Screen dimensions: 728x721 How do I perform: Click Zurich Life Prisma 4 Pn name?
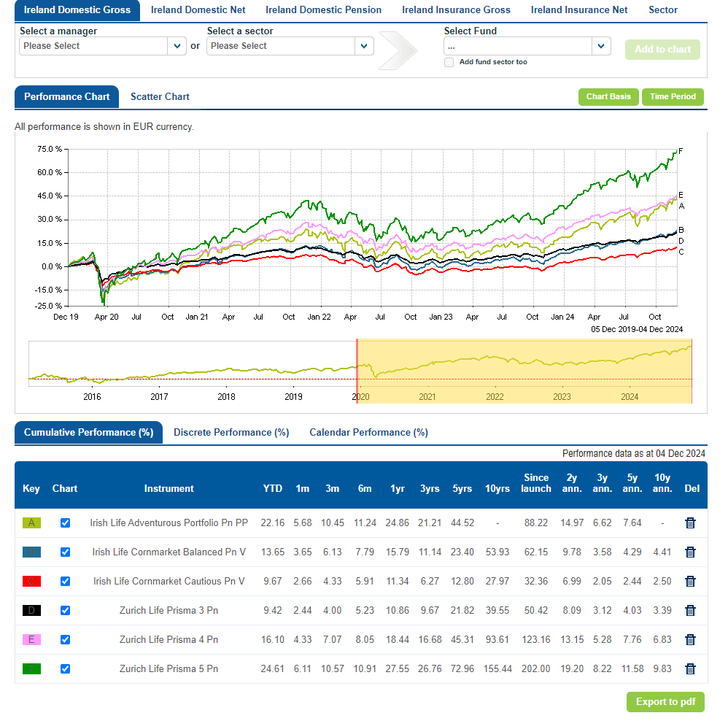pyautogui.click(x=169, y=640)
